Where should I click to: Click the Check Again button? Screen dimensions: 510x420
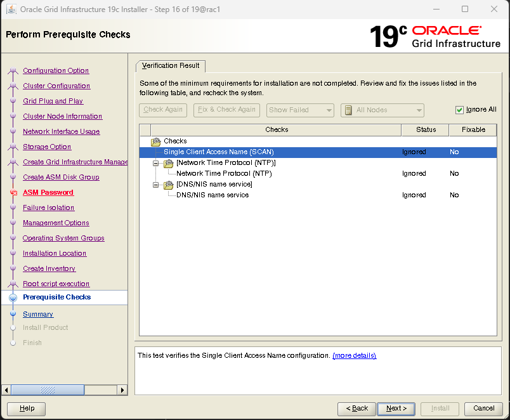click(x=163, y=110)
